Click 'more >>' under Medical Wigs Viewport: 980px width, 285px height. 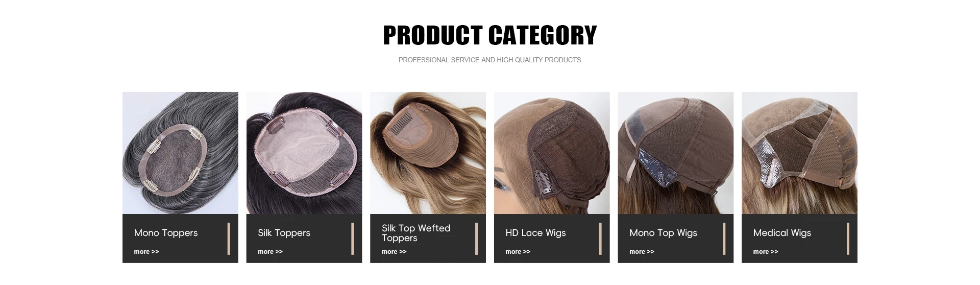[766, 252]
